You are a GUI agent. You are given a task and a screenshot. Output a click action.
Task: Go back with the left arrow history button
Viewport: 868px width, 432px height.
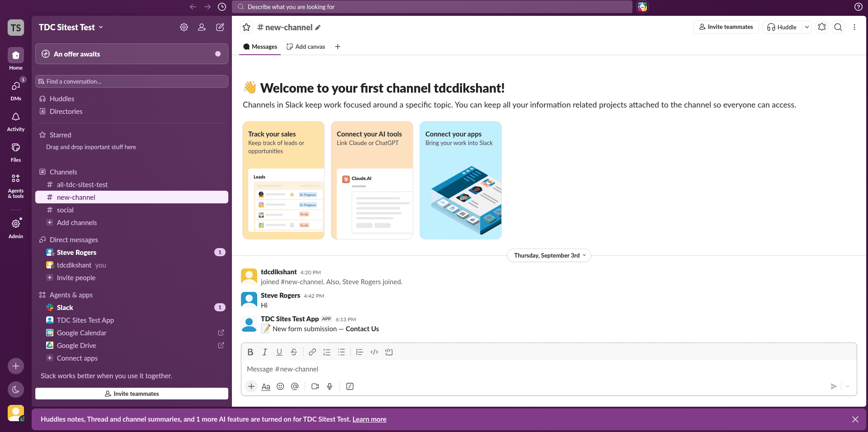tap(193, 7)
